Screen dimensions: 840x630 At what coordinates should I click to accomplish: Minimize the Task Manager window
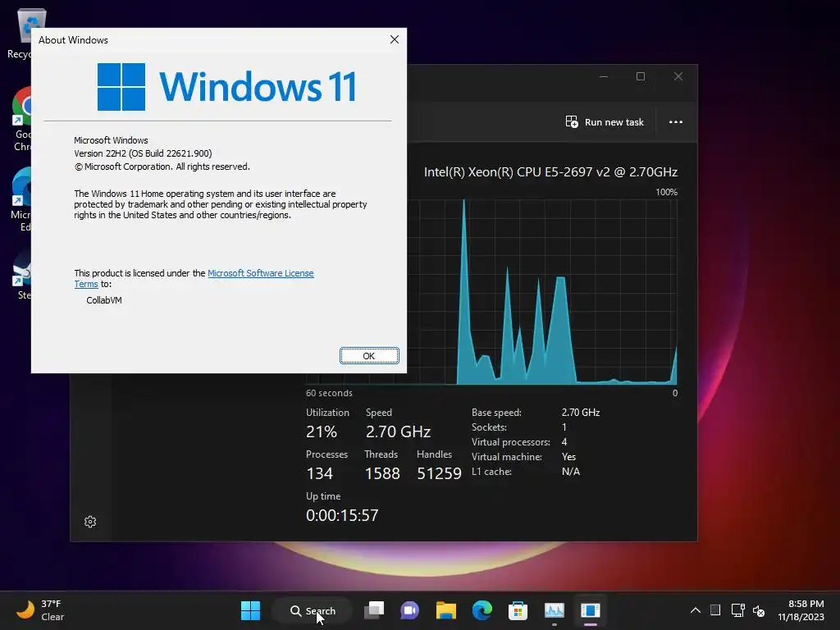(x=604, y=76)
